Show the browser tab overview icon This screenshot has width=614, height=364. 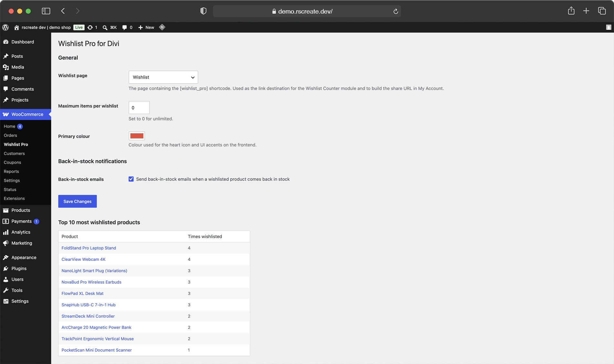(602, 11)
